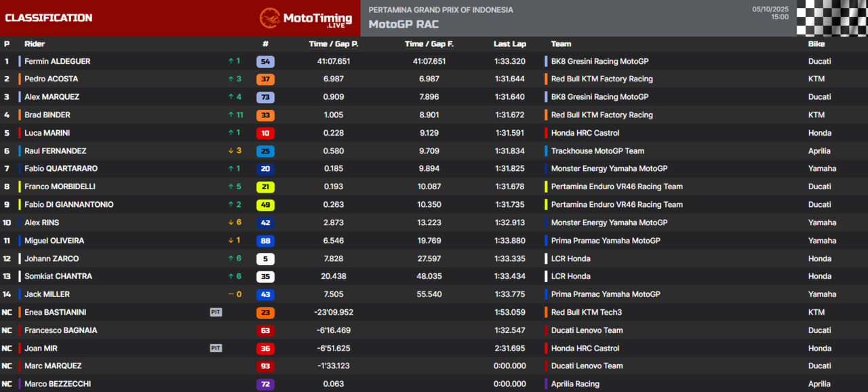Click red number badge 93

(x=265, y=366)
